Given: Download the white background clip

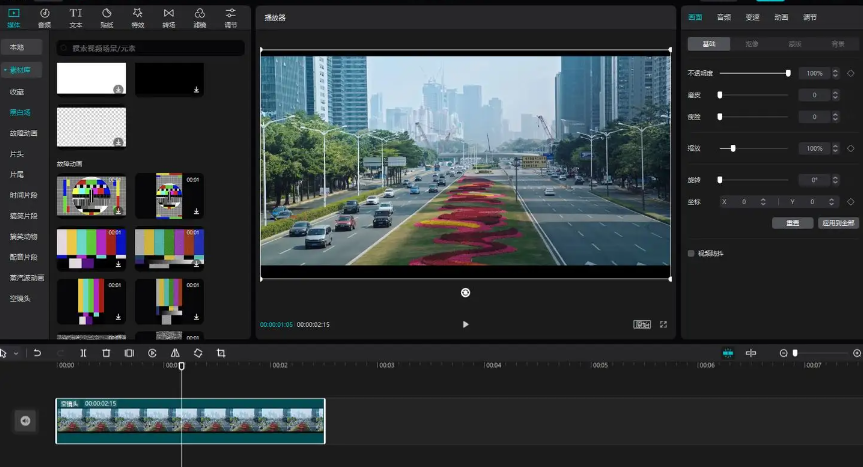Looking at the screenshot, I should pos(118,90).
